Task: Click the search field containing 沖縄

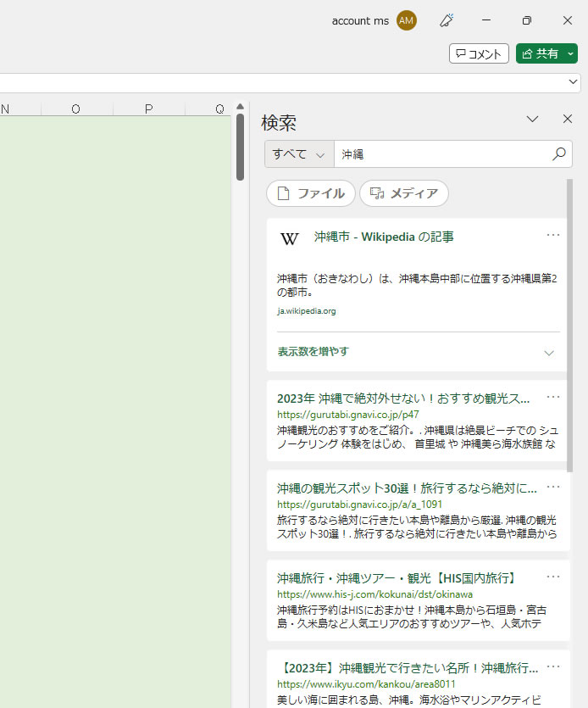Action: pos(442,154)
